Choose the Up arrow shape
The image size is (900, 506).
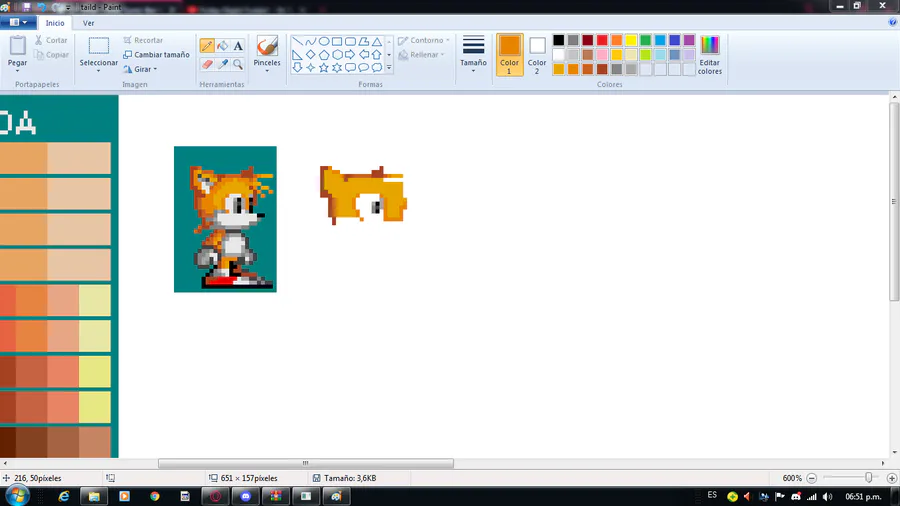[x=377, y=55]
